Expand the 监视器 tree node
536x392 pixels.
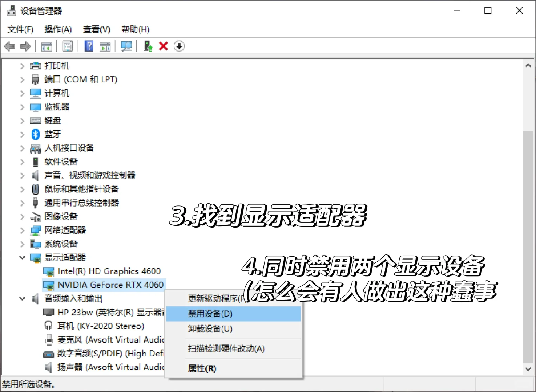(x=22, y=107)
